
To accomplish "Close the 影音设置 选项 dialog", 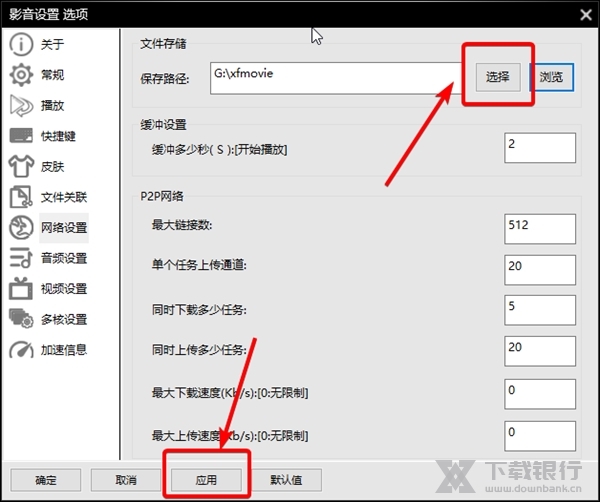I will [585, 15].
